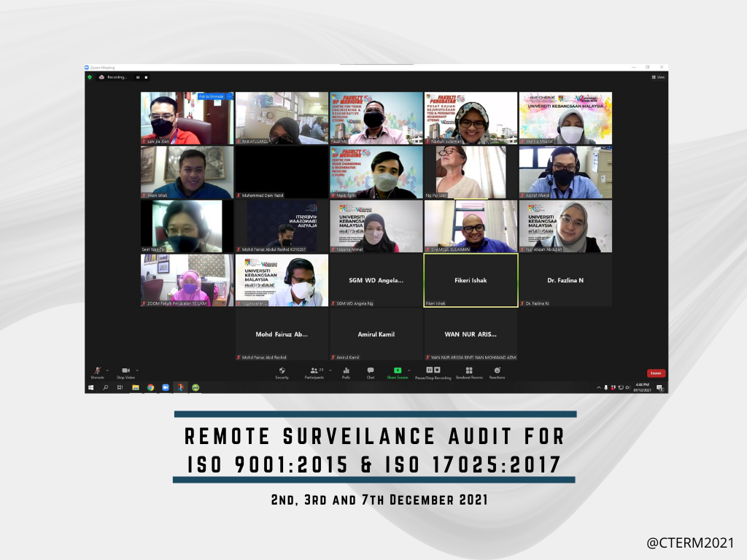
Task: Expand share options arrow beside Share Screen
Action: tap(409, 370)
